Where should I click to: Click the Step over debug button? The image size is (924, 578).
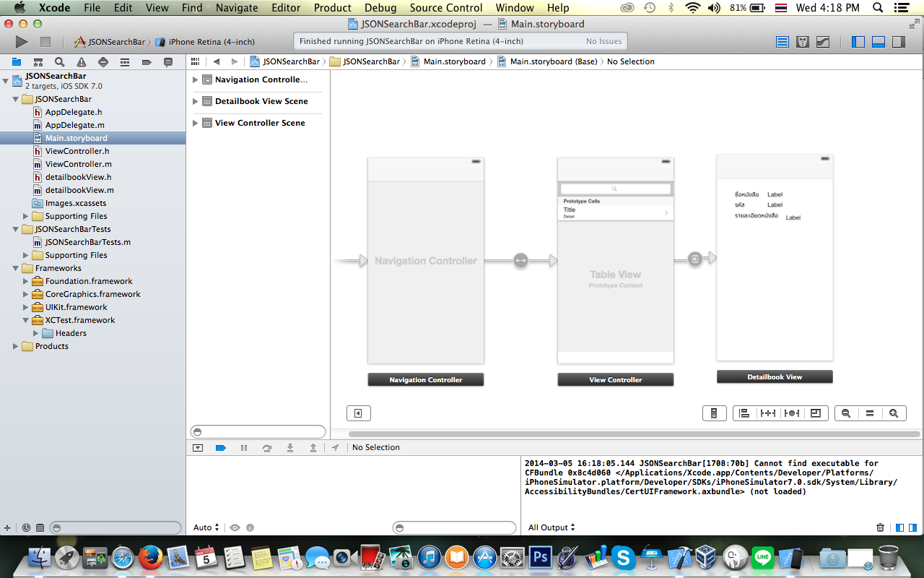click(x=267, y=448)
